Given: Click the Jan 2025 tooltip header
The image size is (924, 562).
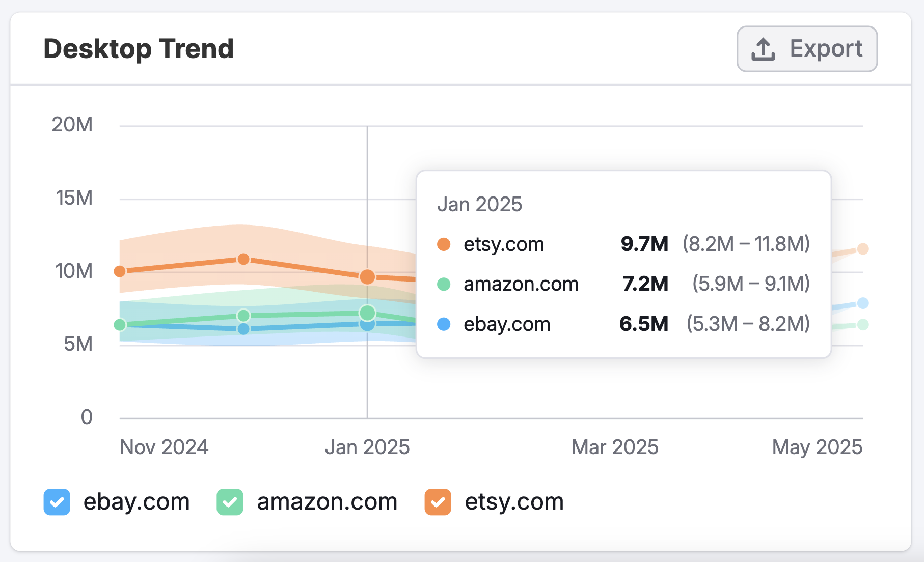Looking at the screenshot, I should click(x=480, y=204).
